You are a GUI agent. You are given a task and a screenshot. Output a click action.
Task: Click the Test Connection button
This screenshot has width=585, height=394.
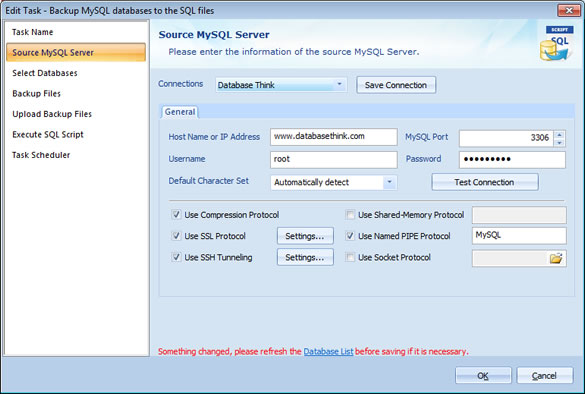tap(485, 182)
